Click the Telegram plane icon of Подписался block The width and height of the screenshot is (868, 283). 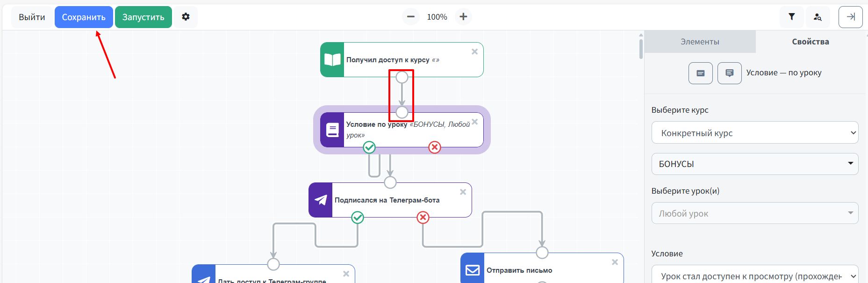pyautogui.click(x=321, y=200)
